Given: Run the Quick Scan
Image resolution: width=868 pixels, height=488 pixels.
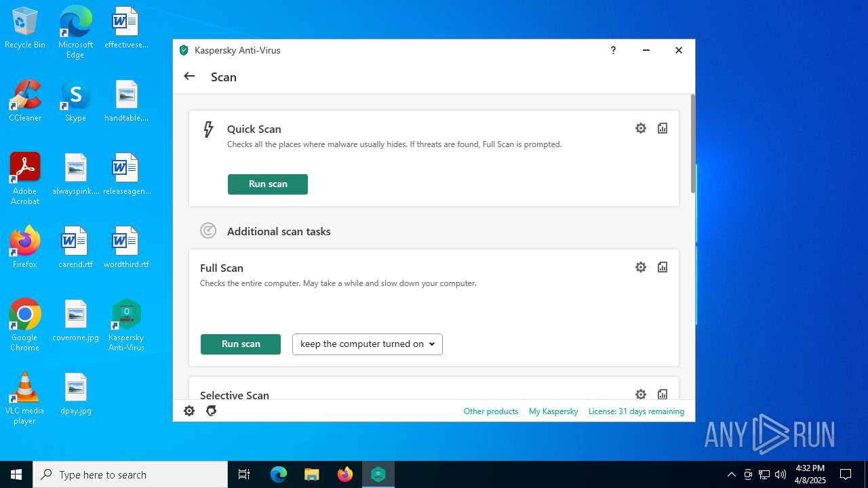Looking at the screenshot, I should pos(268,184).
